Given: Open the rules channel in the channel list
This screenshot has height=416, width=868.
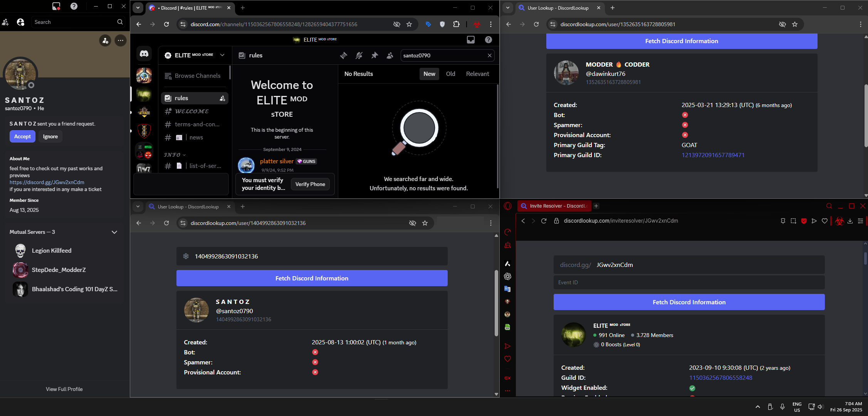Looking at the screenshot, I should pyautogui.click(x=195, y=98).
